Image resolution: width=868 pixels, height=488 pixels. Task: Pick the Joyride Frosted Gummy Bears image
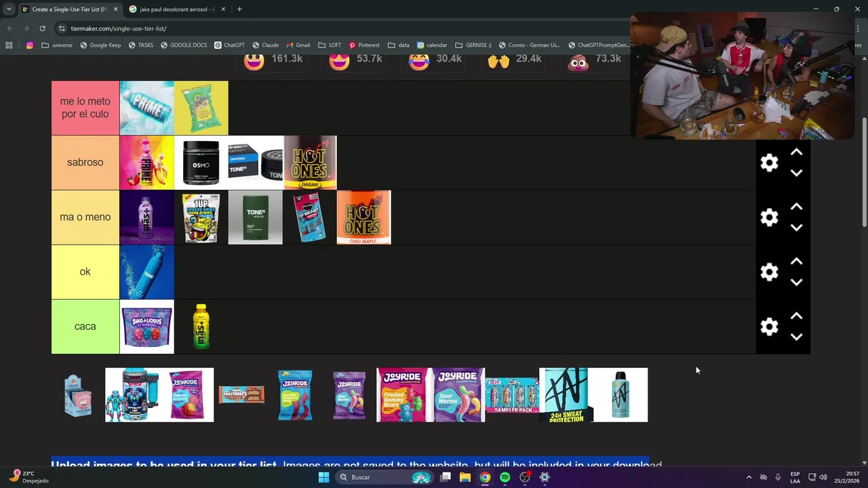click(x=403, y=395)
